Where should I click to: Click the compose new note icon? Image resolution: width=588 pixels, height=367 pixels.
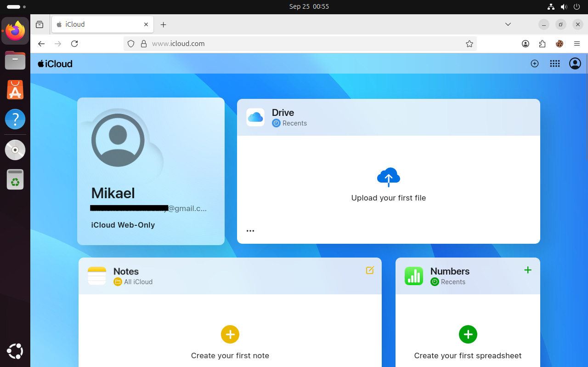tap(370, 270)
